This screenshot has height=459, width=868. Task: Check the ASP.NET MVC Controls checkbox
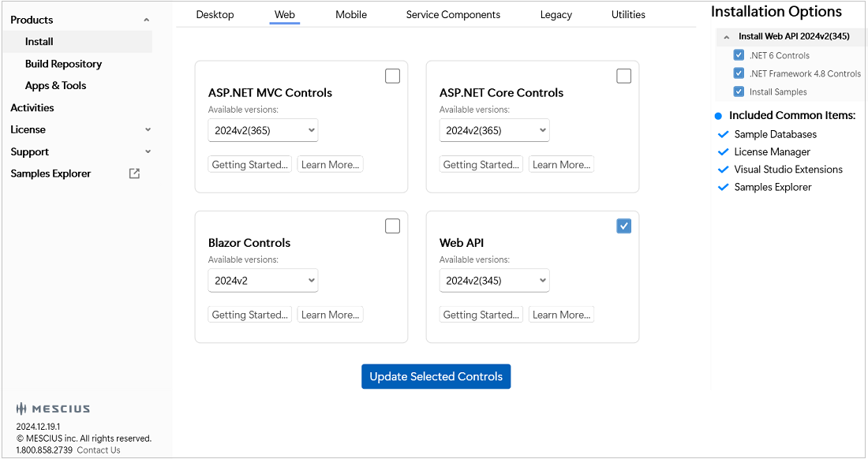[392, 76]
